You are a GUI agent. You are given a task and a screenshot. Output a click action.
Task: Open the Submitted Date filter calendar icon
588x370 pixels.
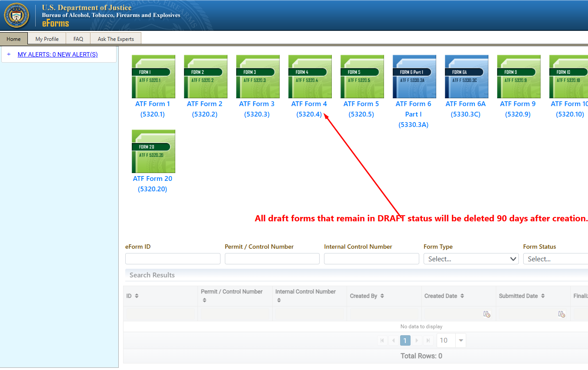561,314
